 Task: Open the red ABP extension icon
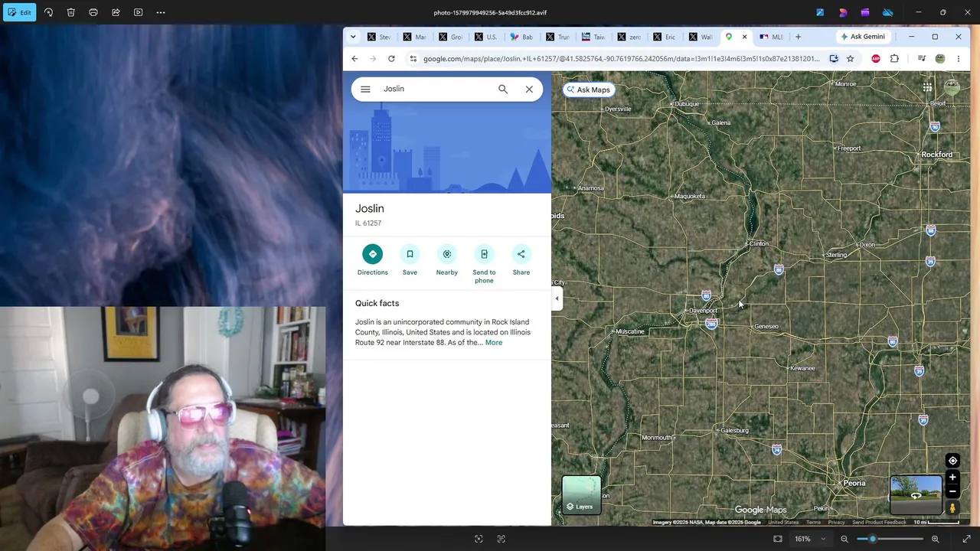[876, 59]
